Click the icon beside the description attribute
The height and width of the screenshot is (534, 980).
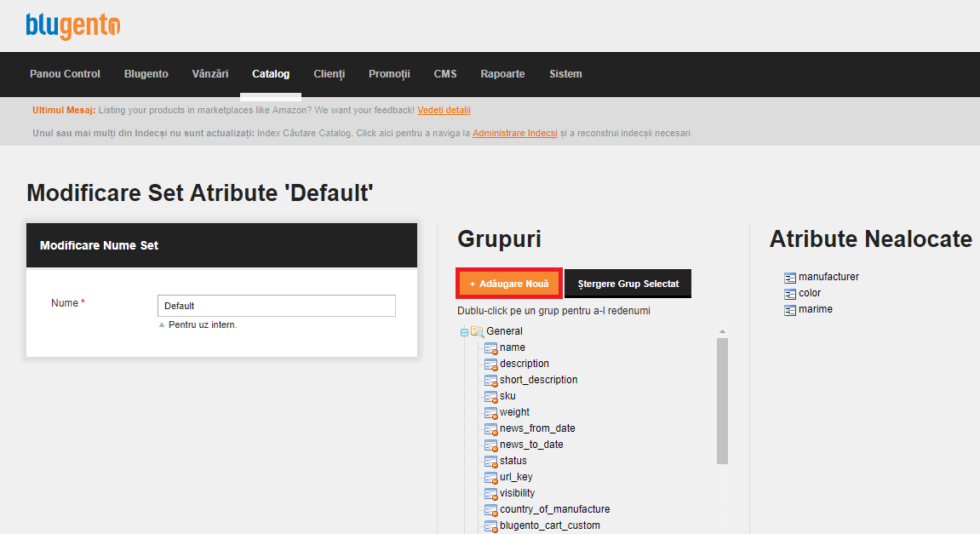coord(491,365)
